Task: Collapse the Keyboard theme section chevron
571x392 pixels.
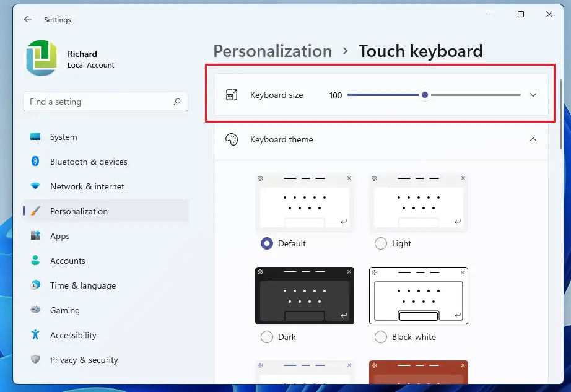Action: pos(533,139)
